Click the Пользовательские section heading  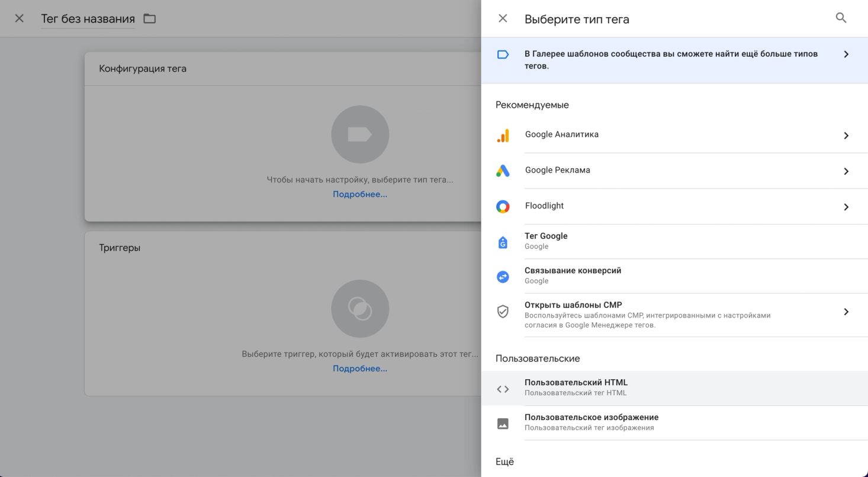[538, 358]
